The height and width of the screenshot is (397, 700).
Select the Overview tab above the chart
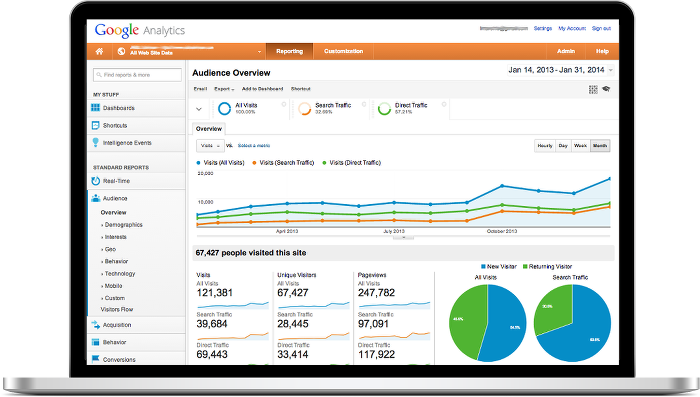pyautogui.click(x=209, y=129)
